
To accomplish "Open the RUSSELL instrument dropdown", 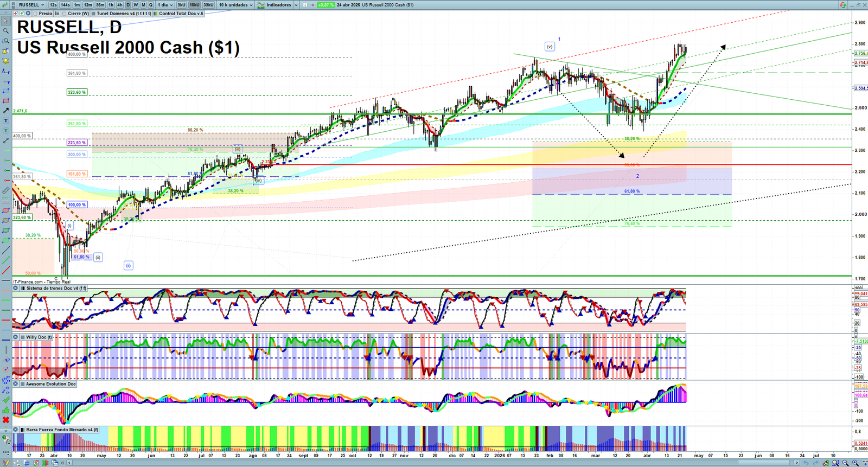I will click(31, 5).
